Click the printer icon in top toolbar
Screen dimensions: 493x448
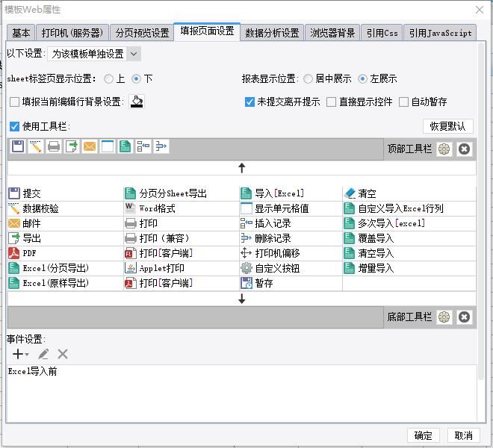point(54,146)
